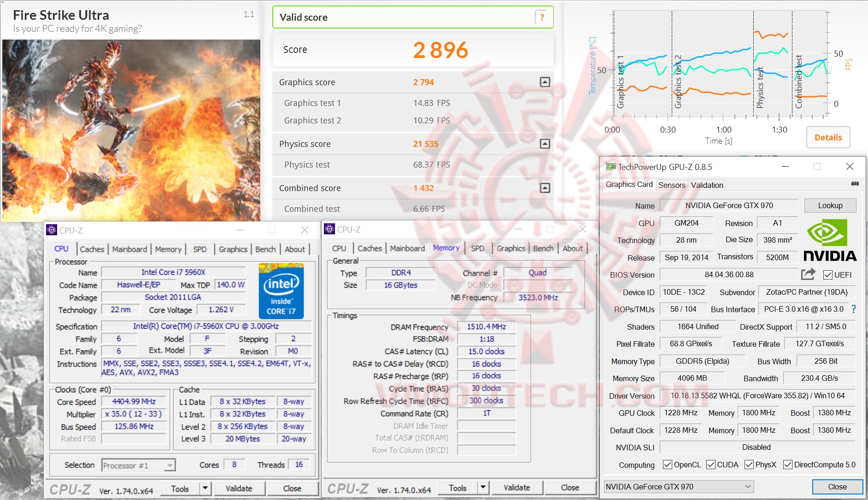Toggle the PhysX checkbox
The width and height of the screenshot is (868, 500).
point(749,465)
